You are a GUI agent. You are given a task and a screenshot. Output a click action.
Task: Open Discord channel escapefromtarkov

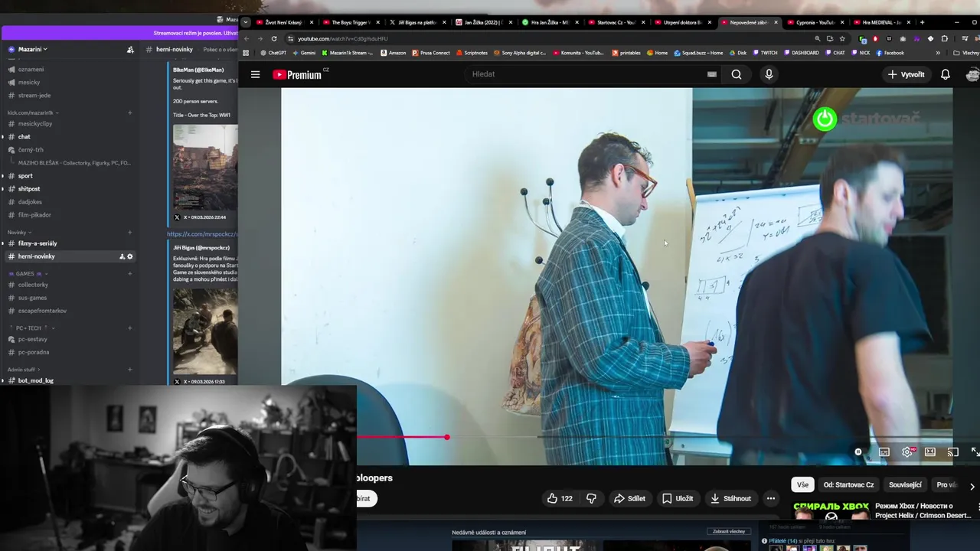42,311
